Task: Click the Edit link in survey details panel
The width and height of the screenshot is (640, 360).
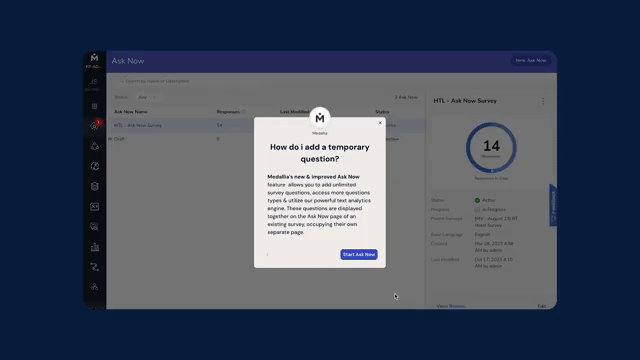Action: point(542,306)
